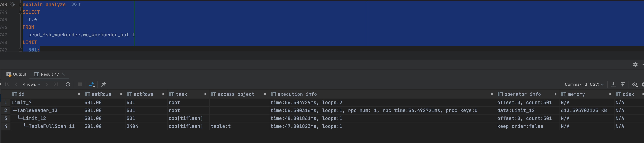Open the Comma-separated CSV format dropdown
644x143 pixels.
pos(584,84)
